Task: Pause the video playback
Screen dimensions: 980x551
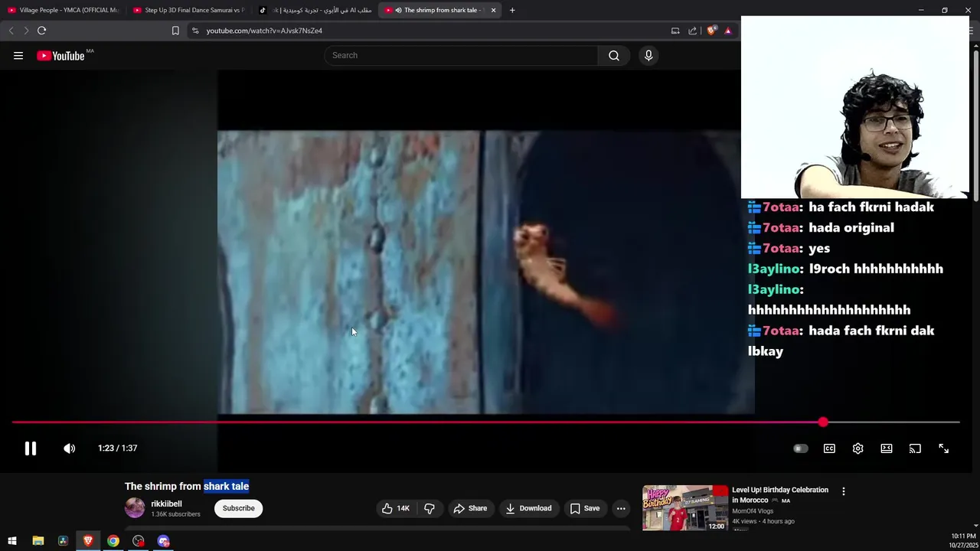Action: point(31,448)
